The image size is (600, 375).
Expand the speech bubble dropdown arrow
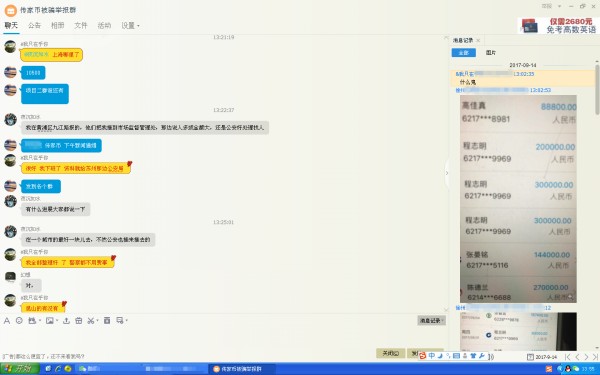tap(127, 321)
